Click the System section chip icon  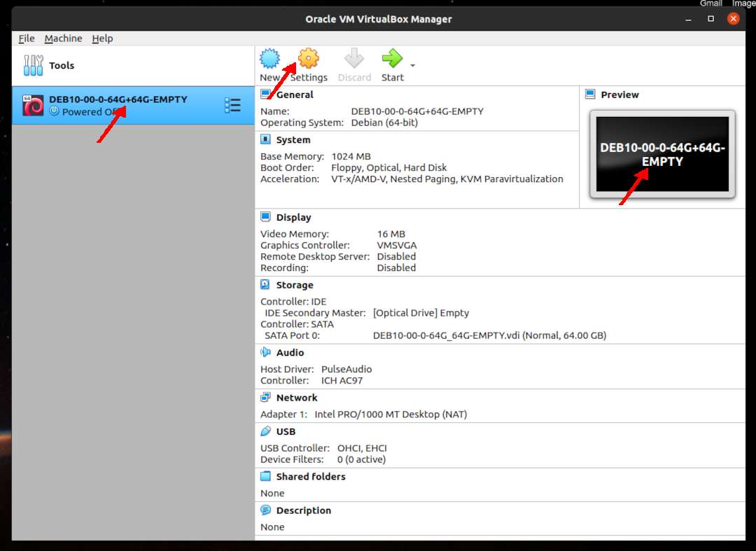(x=265, y=139)
